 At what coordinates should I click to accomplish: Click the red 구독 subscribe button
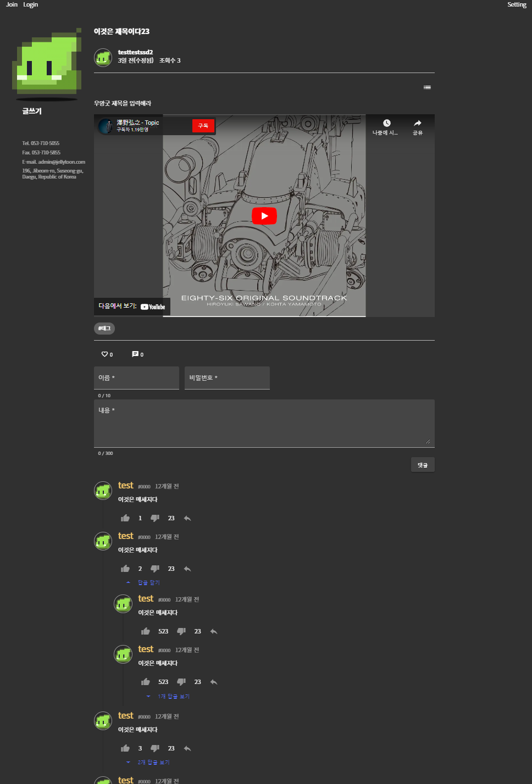203,126
